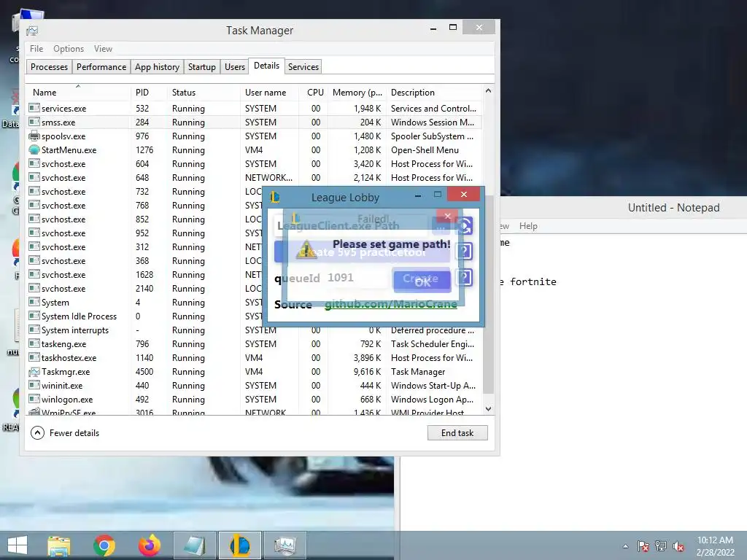Switch to the Performance tab

coord(101,66)
